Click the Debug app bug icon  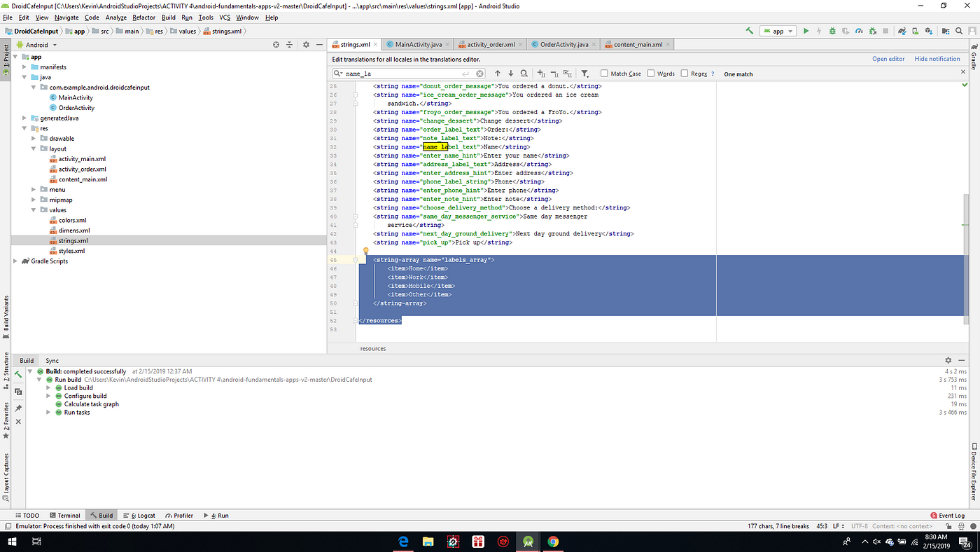(x=832, y=31)
